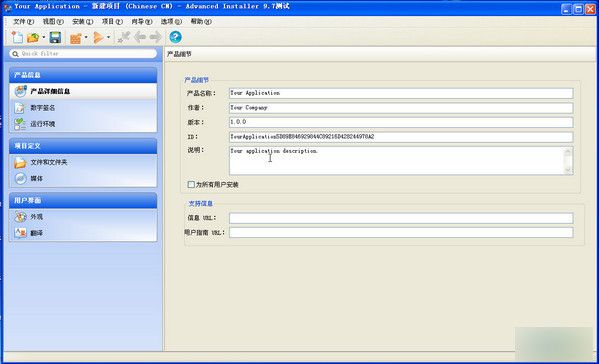Click the Run orange play icon
The image size is (599, 364).
[x=98, y=37]
